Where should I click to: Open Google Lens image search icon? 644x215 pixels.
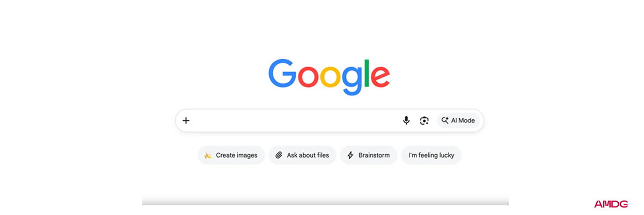click(x=424, y=120)
